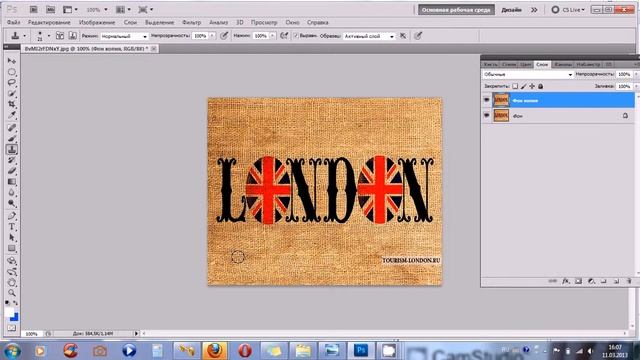Select the Clone Stamp tool in toolbox

point(11,150)
